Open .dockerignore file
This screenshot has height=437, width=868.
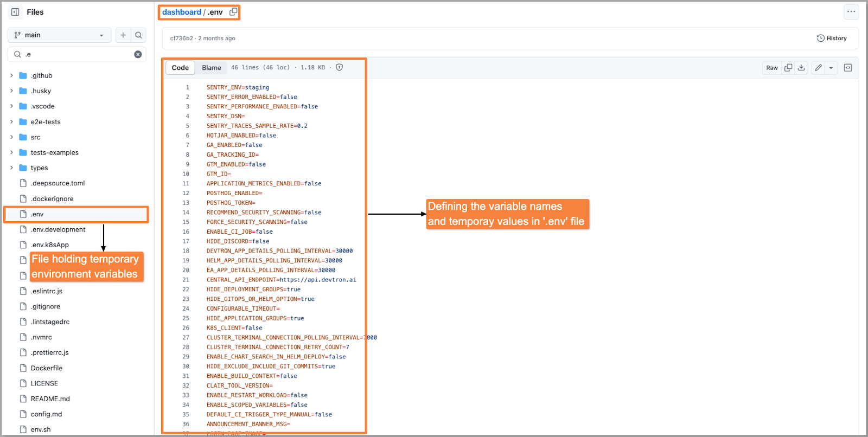52,199
